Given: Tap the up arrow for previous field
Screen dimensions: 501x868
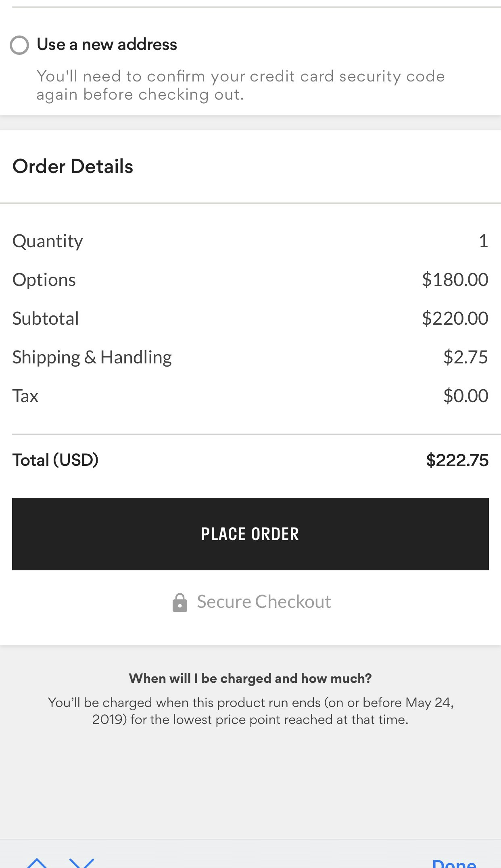Looking at the screenshot, I should click(x=37, y=863).
